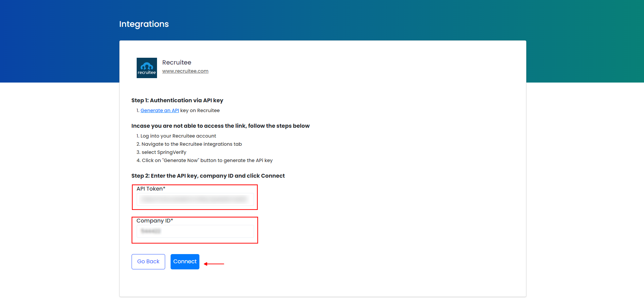Click the 'API Token*' label
Image resolution: width=644 pixels, height=303 pixels.
tap(151, 189)
